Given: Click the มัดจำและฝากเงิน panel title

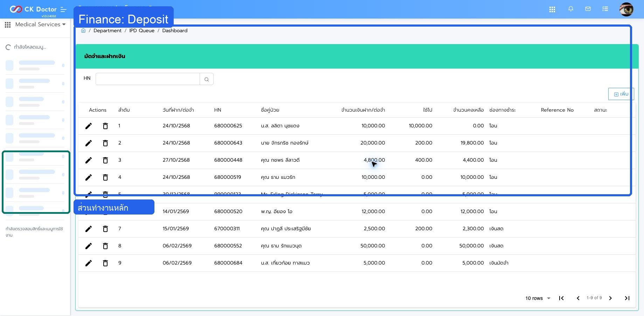Looking at the screenshot, I should [105, 56].
